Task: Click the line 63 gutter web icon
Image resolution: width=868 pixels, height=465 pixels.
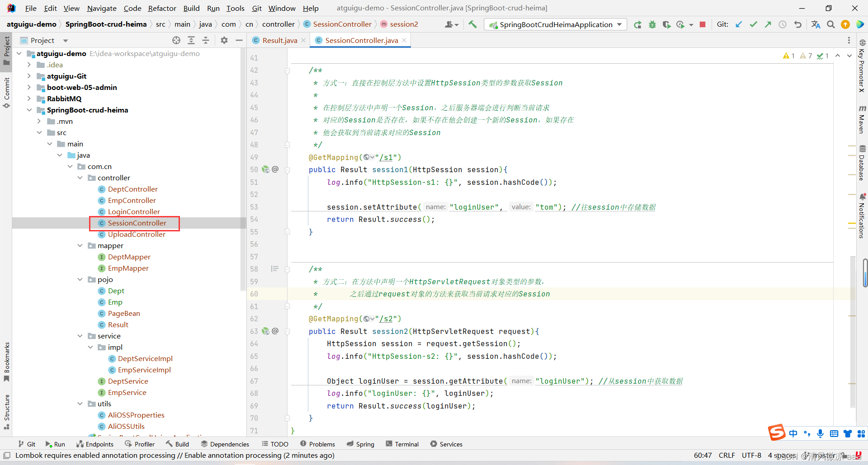Action: [266, 331]
